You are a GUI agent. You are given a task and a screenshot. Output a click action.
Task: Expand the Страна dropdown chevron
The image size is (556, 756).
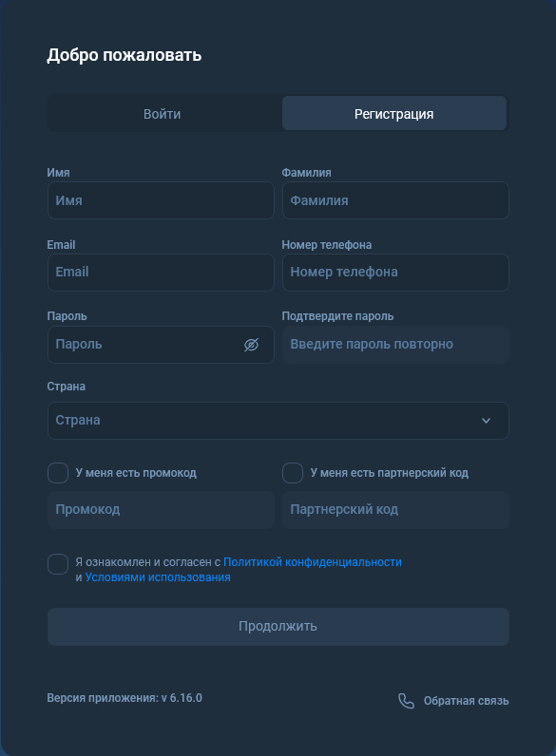click(486, 421)
